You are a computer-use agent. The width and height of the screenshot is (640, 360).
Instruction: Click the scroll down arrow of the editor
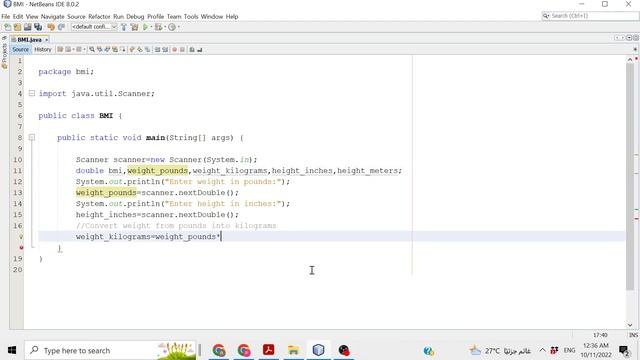tap(630, 325)
